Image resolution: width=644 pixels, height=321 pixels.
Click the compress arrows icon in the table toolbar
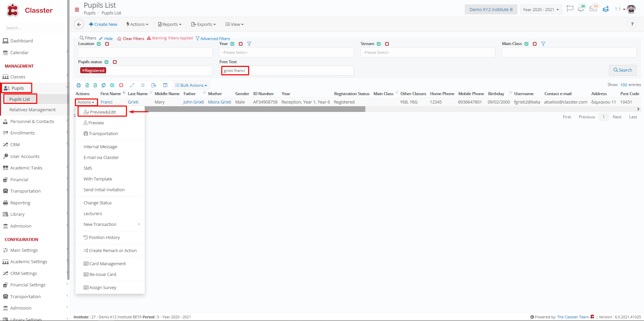pyautogui.click(x=143, y=85)
